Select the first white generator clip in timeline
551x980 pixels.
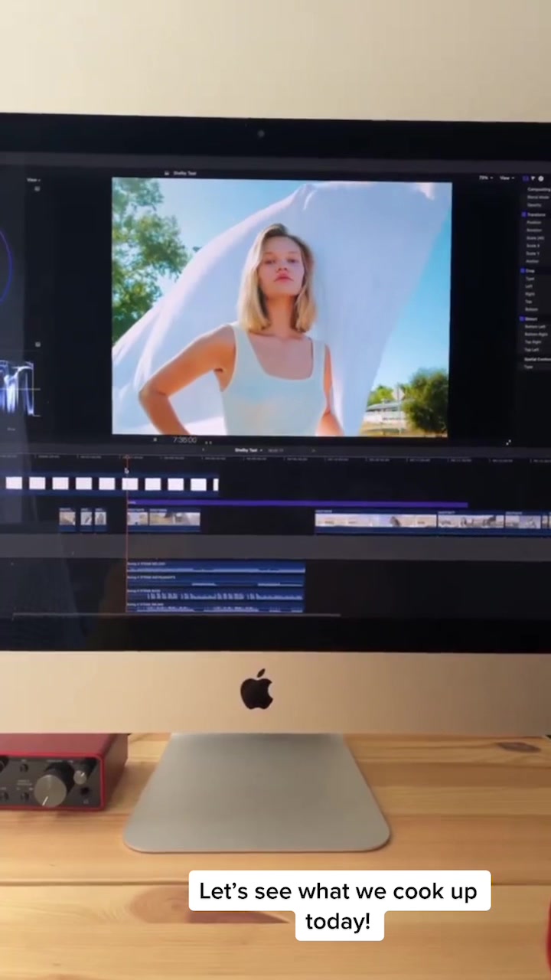tap(14, 483)
